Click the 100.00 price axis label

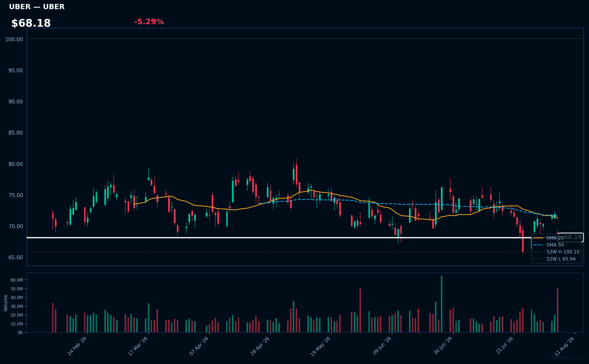point(14,40)
